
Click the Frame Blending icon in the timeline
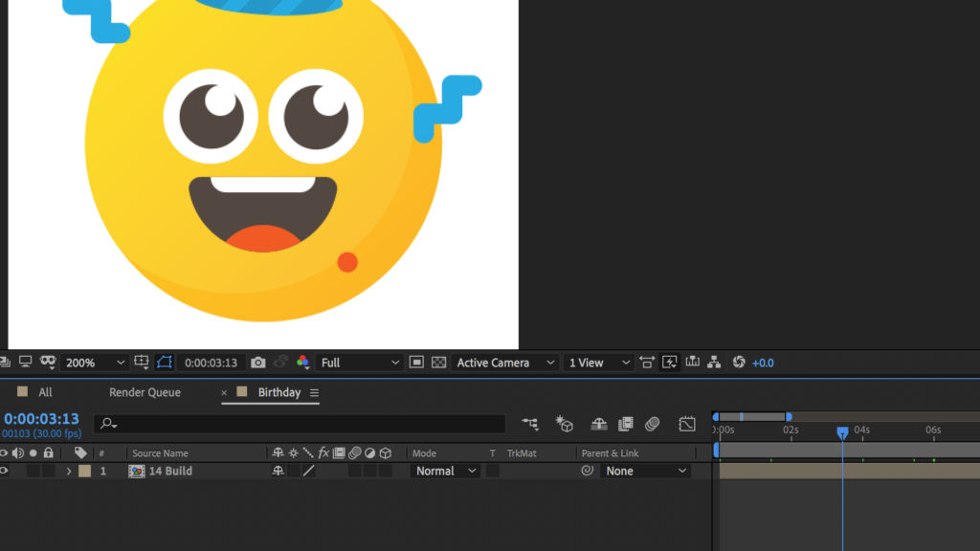(x=626, y=424)
